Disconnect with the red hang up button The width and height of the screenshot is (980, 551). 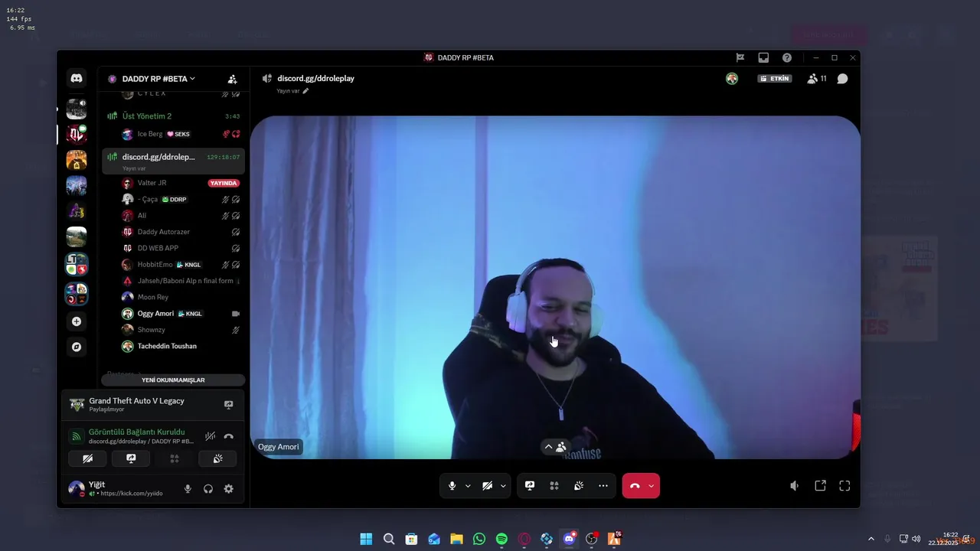coord(635,486)
